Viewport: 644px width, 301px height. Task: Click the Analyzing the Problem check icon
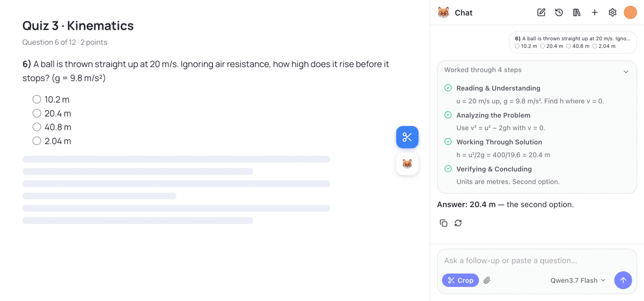pyautogui.click(x=448, y=115)
